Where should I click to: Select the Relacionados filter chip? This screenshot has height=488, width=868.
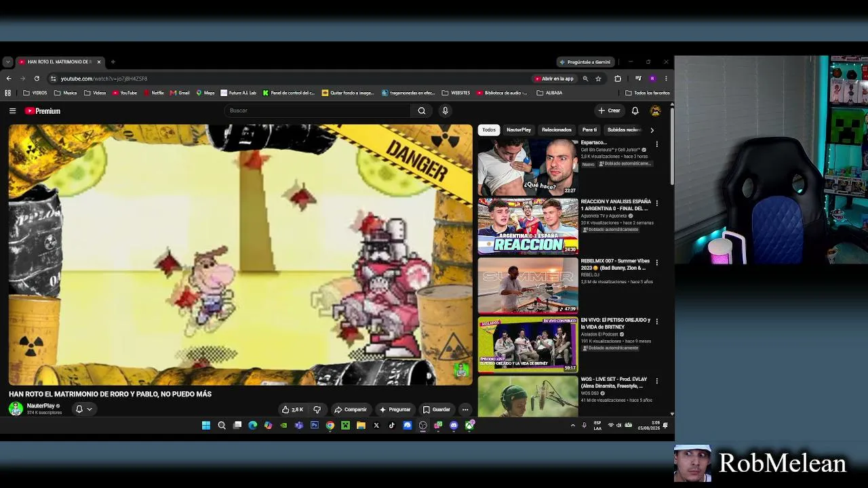tap(557, 129)
